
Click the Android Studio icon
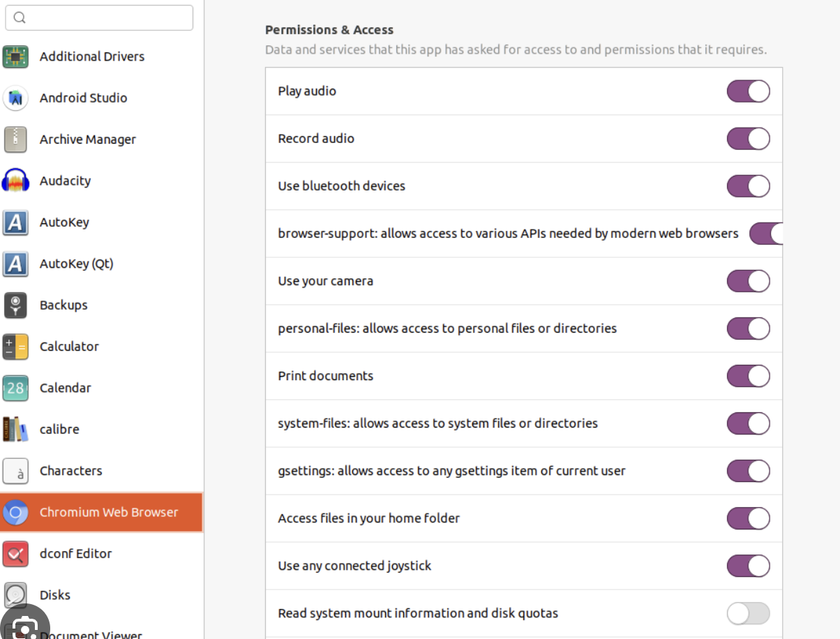15,98
